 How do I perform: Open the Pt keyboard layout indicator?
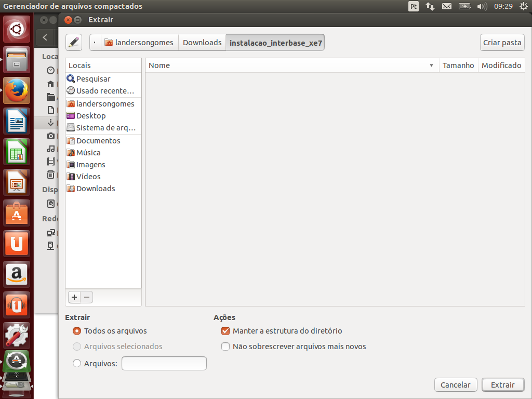click(414, 6)
